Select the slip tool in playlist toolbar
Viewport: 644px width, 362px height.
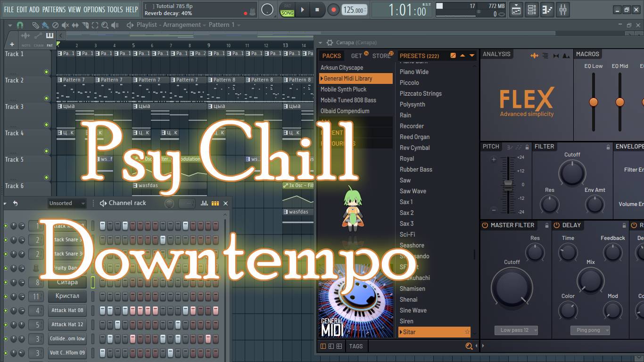pyautogui.click(x=75, y=25)
